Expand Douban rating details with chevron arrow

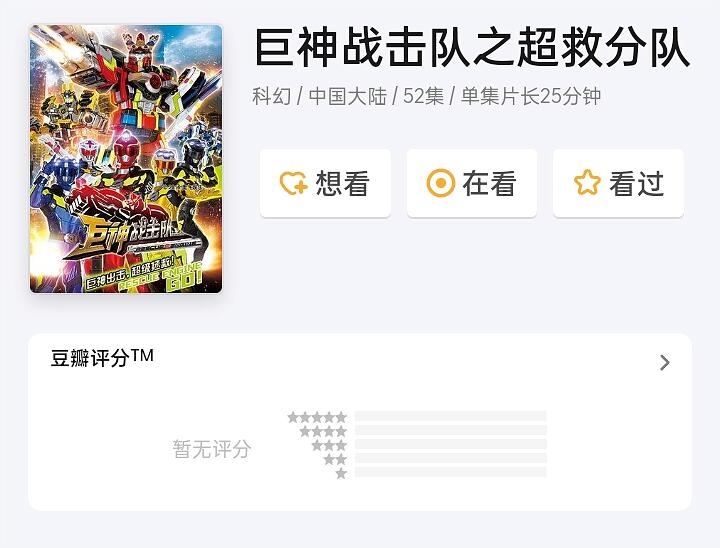coord(664,362)
